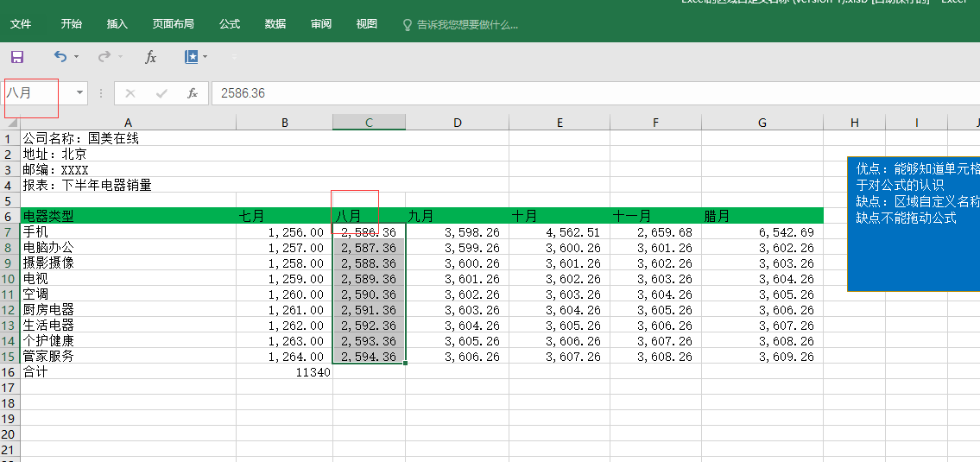The width and height of the screenshot is (980, 462).
Task: Select column A header
Action: pyautogui.click(x=128, y=123)
